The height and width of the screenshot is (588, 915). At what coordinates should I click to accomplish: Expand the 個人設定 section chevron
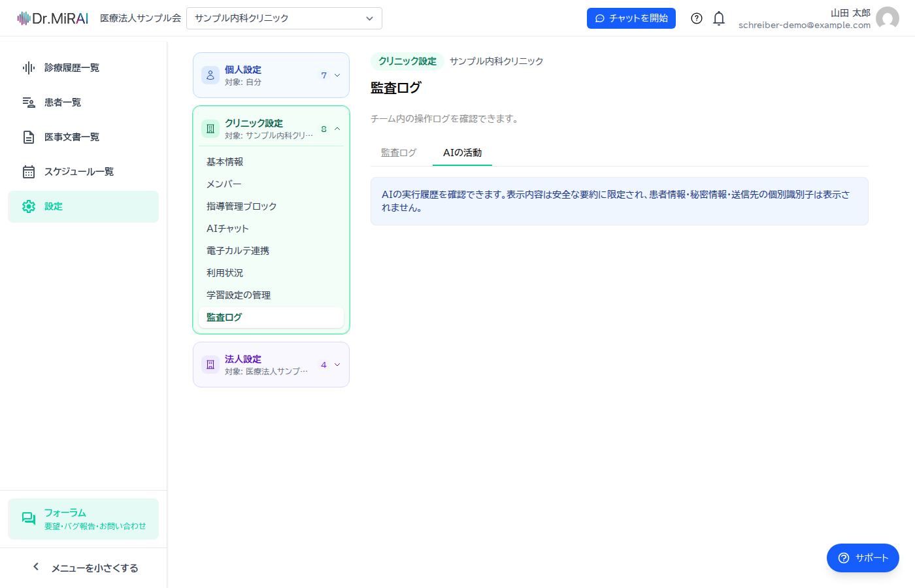coord(337,75)
